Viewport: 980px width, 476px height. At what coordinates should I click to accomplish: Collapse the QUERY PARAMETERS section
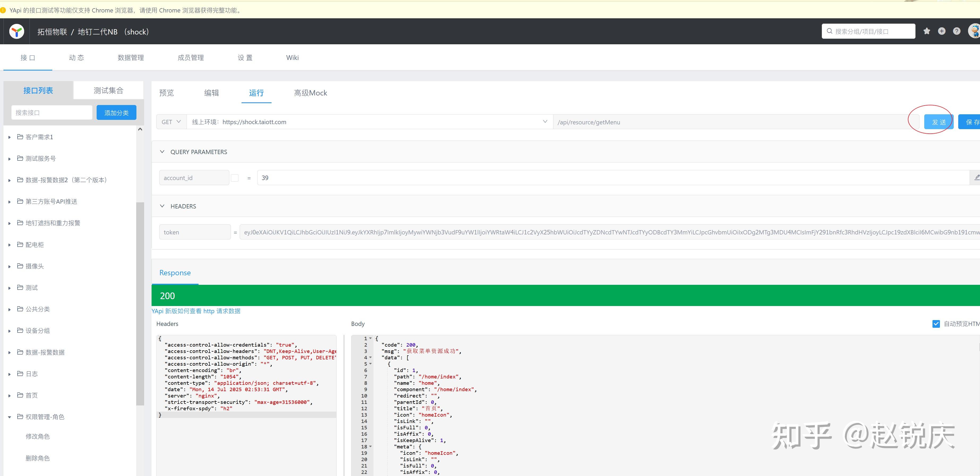(x=162, y=152)
